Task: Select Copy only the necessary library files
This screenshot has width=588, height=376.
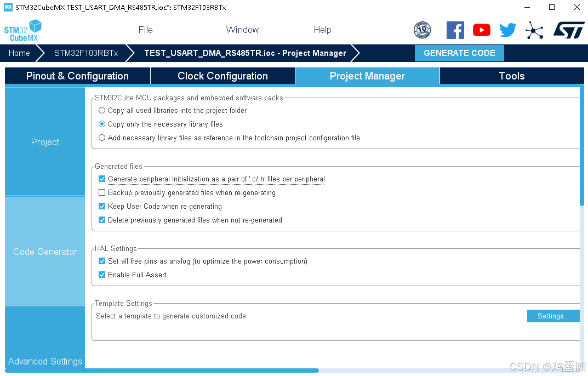Action: [x=101, y=124]
